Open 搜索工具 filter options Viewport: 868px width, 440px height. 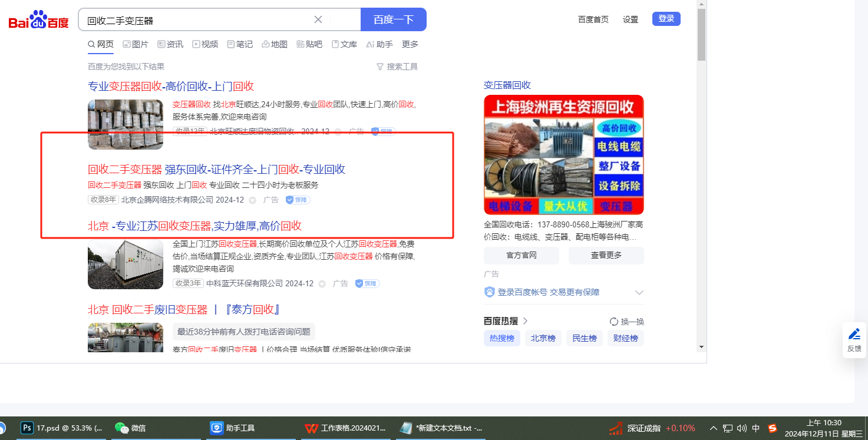[x=397, y=67]
